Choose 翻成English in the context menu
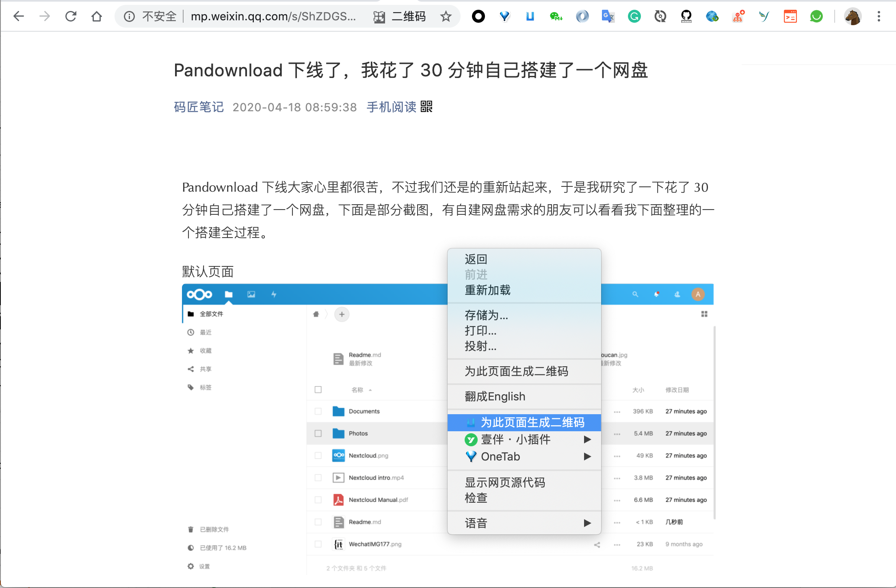Image resolution: width=896 pixels, height=588 pixels. pos(524,396)
